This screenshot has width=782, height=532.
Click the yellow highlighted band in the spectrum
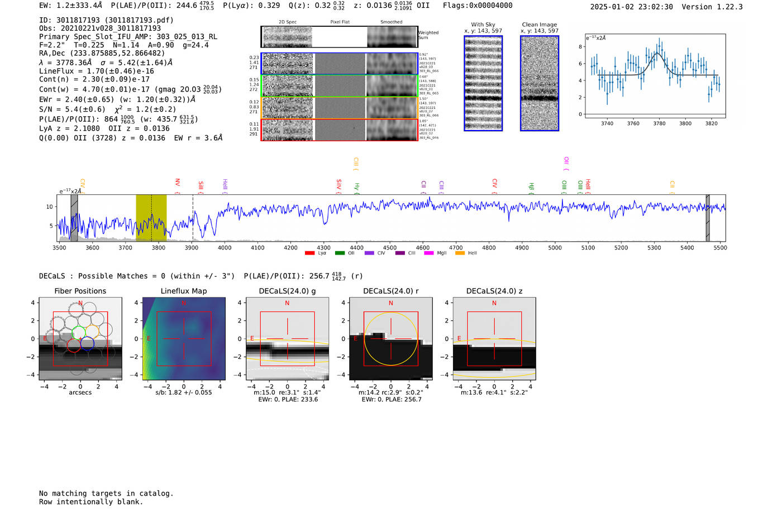click(151, 218)
